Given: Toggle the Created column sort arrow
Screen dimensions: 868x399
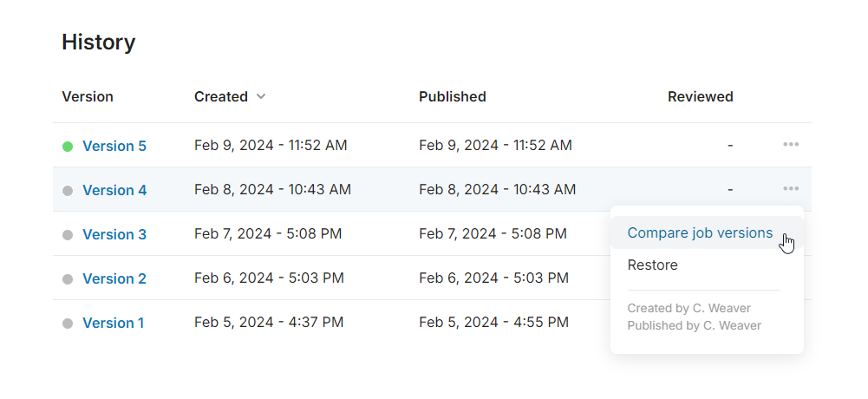Looking at the screenshot, I should 261,97.
